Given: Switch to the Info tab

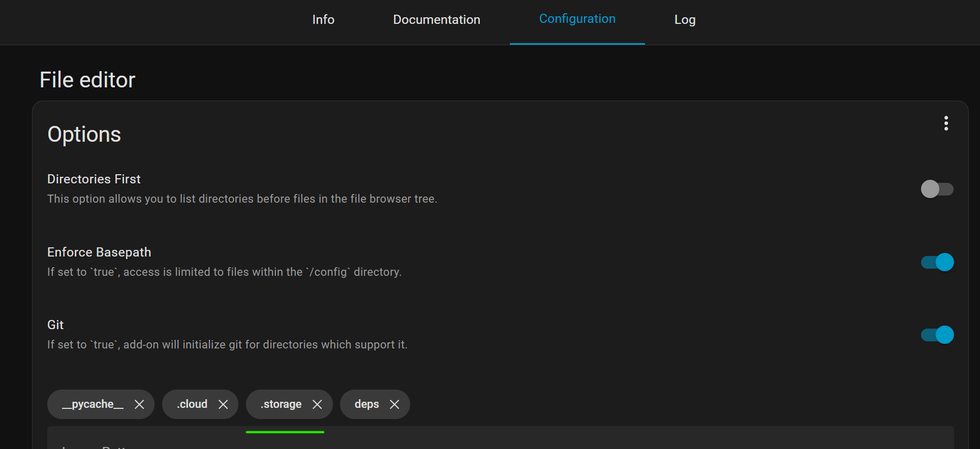Looking at the screenshot, I should (x=323, y=20).
